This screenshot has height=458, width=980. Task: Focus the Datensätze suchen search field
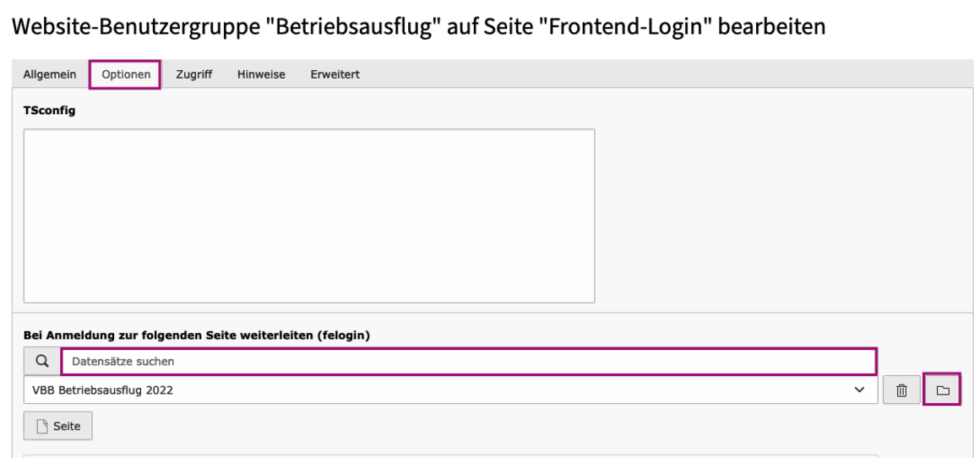tap(469, 362)
